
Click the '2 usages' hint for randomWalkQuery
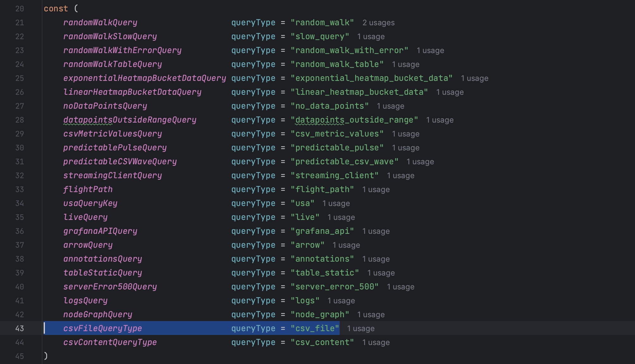tap(378, 22)
